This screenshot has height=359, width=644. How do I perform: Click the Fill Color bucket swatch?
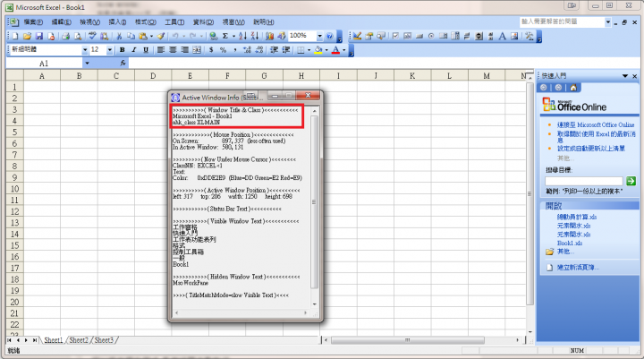point(318,50)
